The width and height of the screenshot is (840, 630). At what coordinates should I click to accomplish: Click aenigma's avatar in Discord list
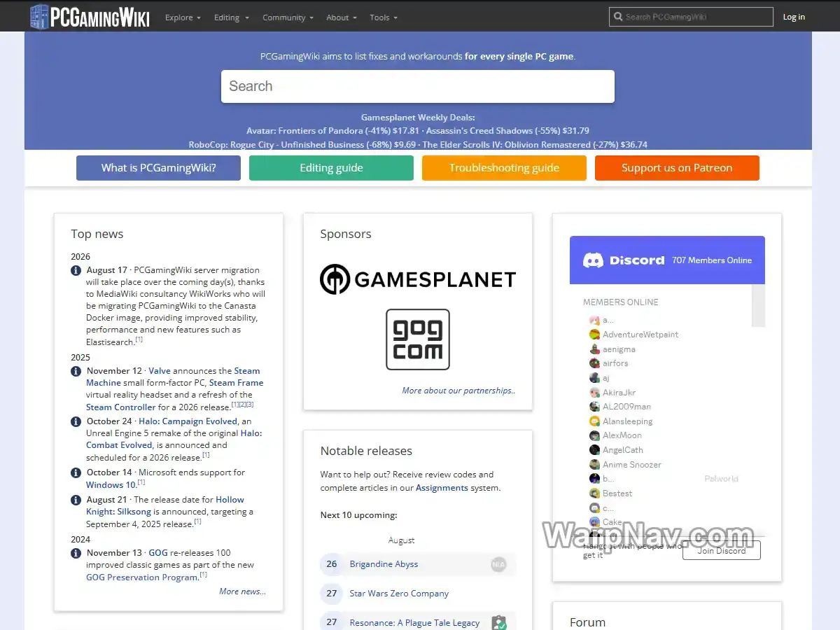pyautogui.click(x=594, y=349)
